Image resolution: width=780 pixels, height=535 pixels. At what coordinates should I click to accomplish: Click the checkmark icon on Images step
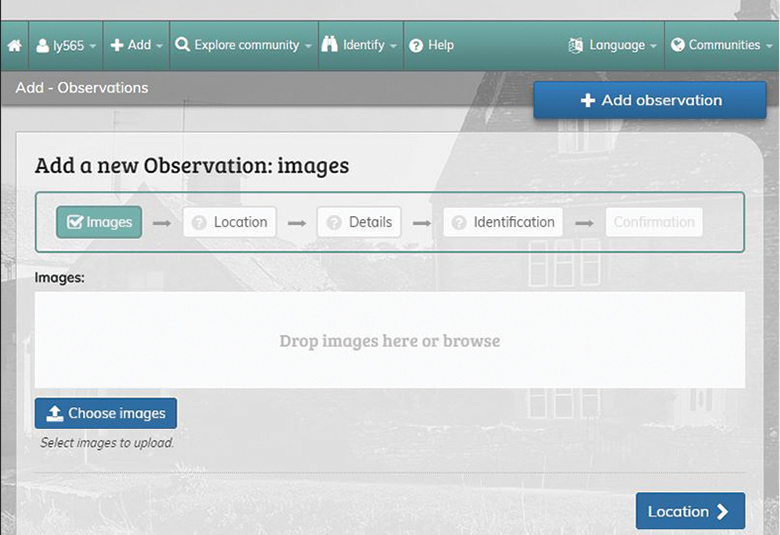click(75, 222)
